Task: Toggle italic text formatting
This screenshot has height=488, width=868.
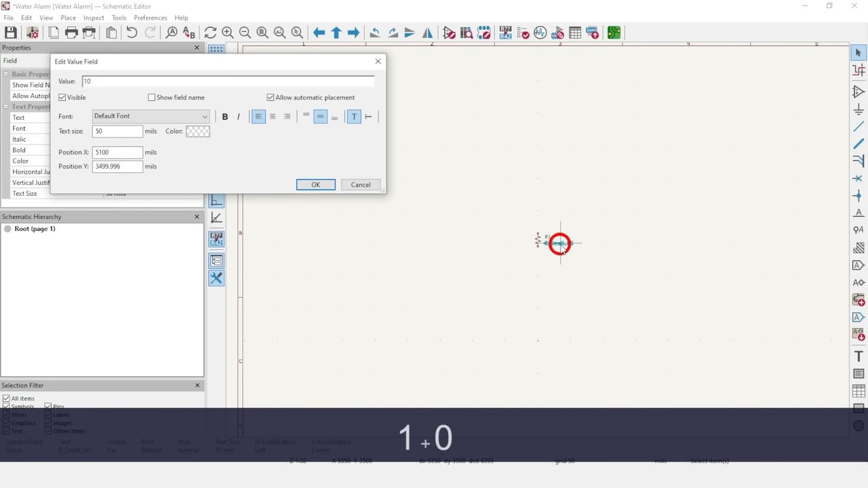Action: click(x=238, y=117)
